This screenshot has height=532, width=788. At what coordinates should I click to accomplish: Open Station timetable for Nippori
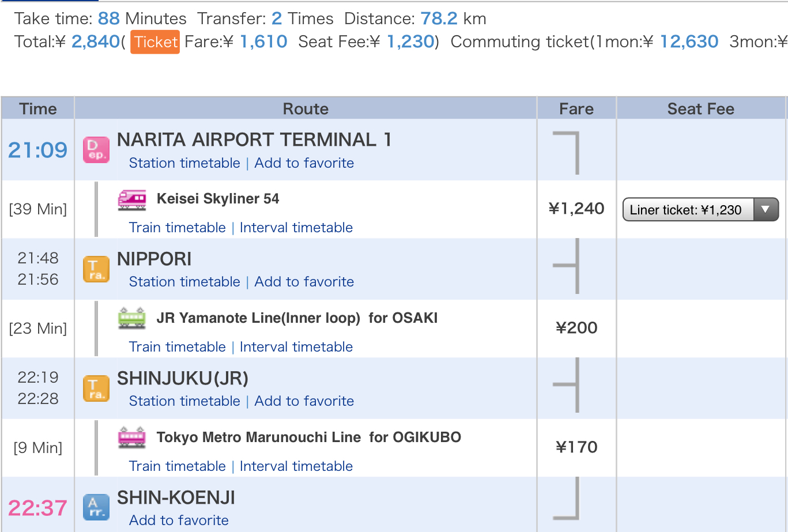184,282
